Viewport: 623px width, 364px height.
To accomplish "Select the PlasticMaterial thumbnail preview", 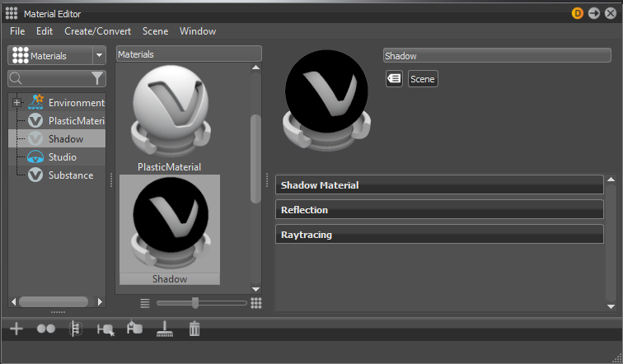I will [x=170, y=112].
